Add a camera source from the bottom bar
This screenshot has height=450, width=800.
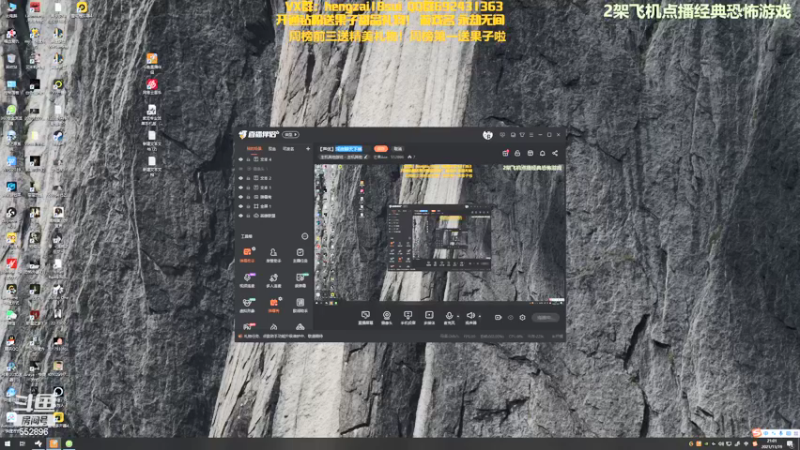(x=387, y=317)
